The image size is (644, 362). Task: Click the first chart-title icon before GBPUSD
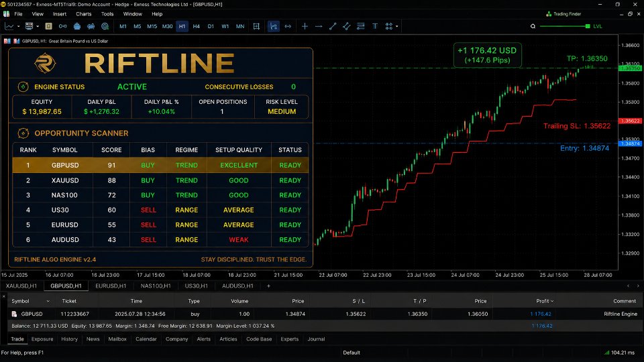coord(7,41)
